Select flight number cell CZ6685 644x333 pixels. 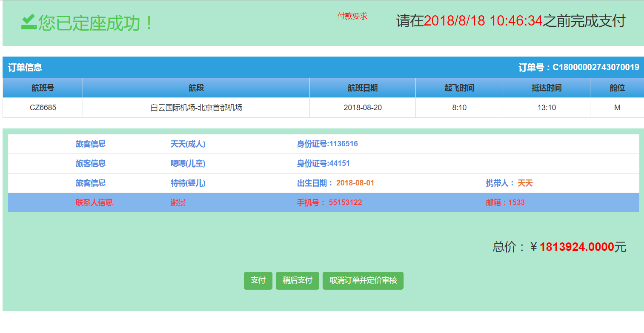tap(43, 108)
